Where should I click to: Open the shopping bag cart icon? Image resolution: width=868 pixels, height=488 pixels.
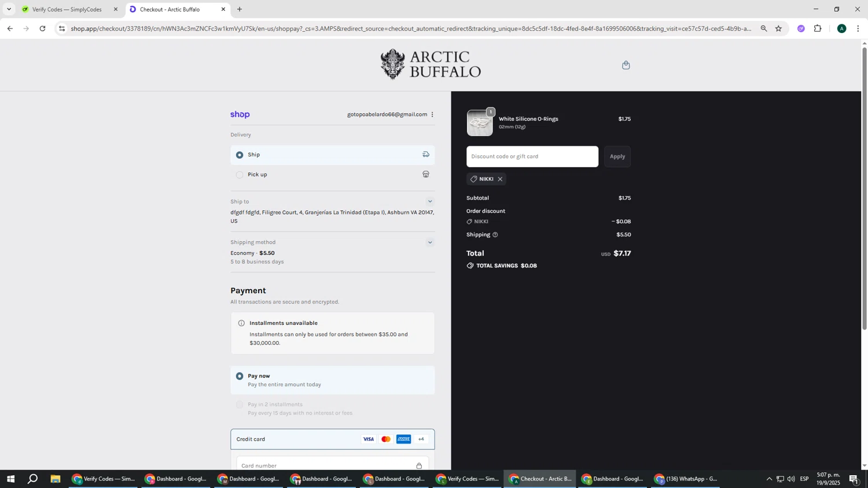[626, 65]
